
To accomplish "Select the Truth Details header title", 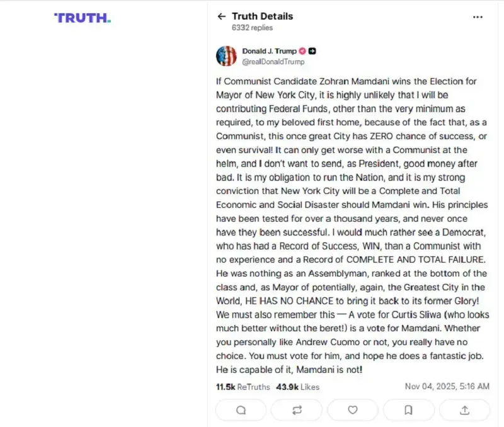I will pos(262,16).
